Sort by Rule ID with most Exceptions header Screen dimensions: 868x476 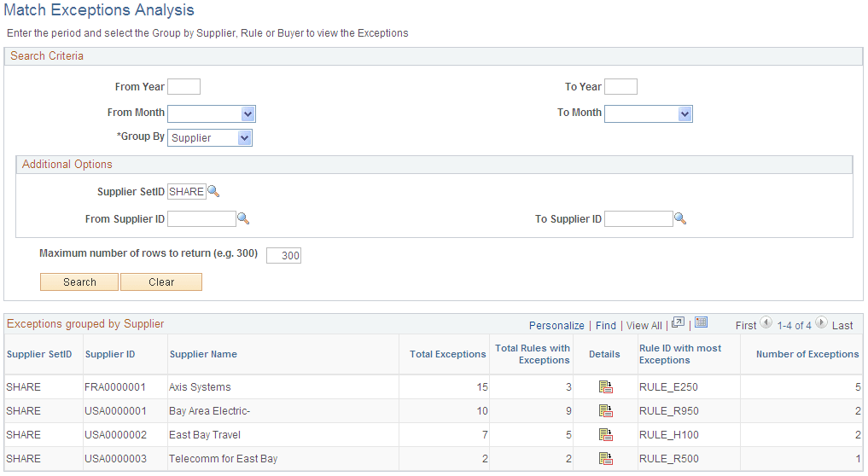(680, 354)
